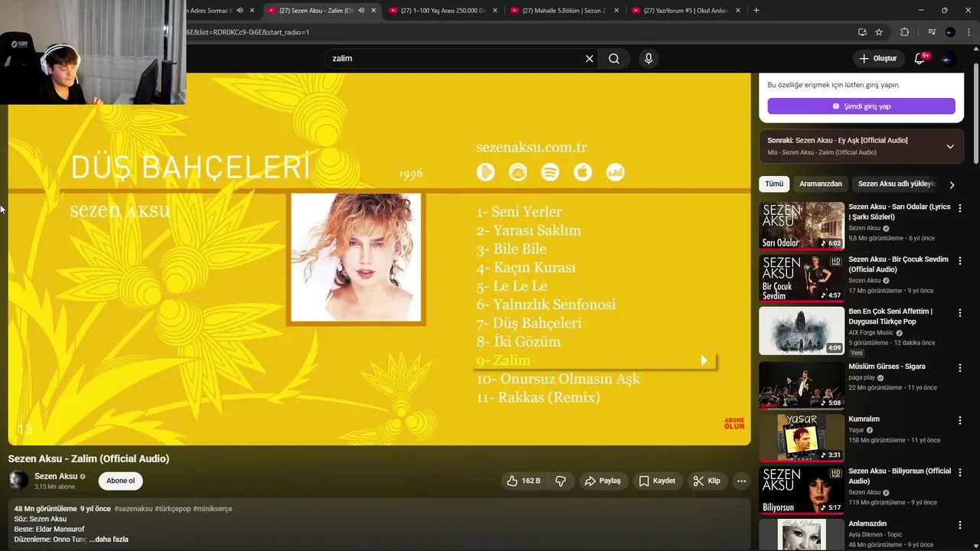980x551 pixels.
Task: Click the #türkçepop hashtag
Action: coord(173,509)
